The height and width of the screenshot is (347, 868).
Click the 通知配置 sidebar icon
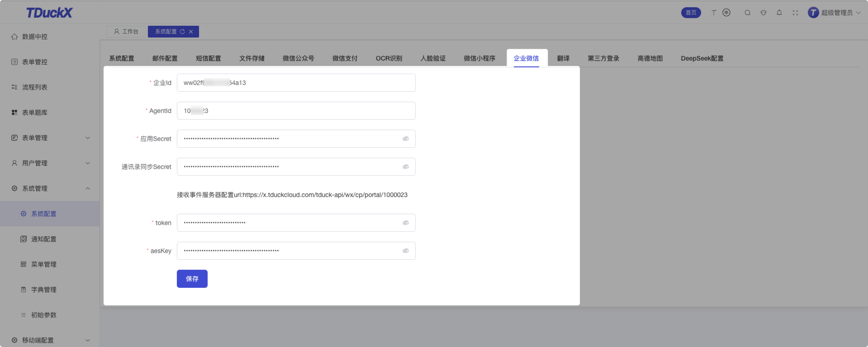tap(24, 239)
